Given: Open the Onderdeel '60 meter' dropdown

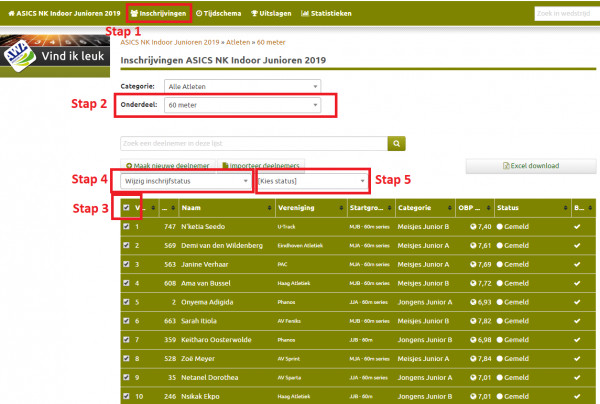Looking at the screenshot, I should (x=243, y=105).
